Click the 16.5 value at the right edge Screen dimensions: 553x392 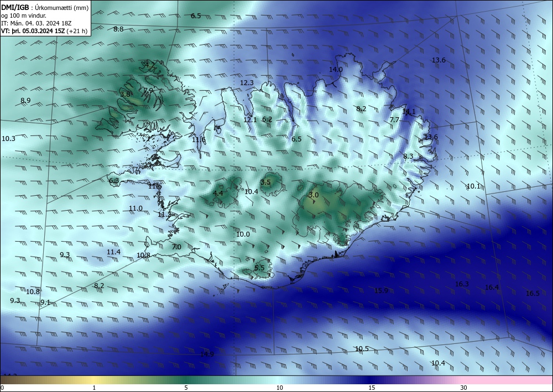coord(533,294)
